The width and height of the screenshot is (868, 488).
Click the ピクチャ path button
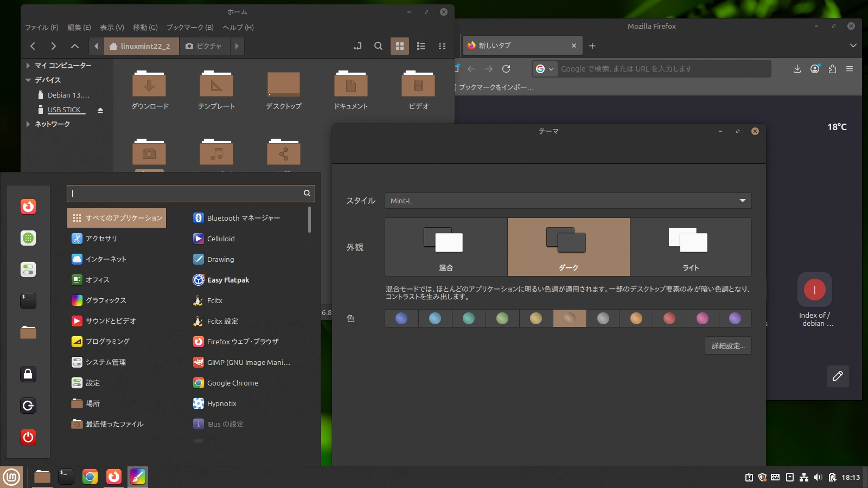tap(204, 46)
